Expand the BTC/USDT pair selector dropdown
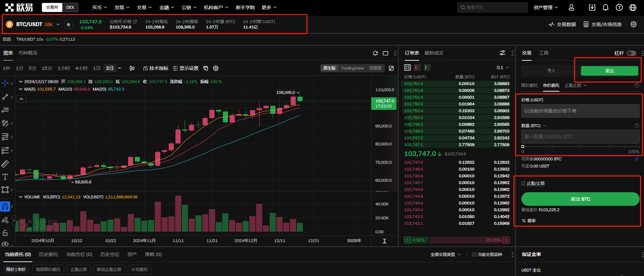Image resolution: width=644 pixels, height=276 pixels. point(58,24)
